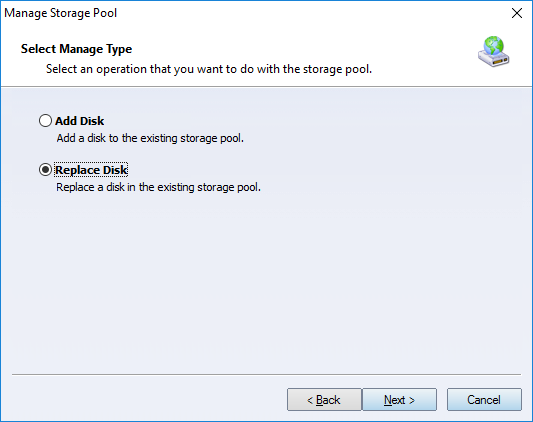Click the bold Replace Disk label text
This screenshot has height=422, width=533.
coord(91,170)
